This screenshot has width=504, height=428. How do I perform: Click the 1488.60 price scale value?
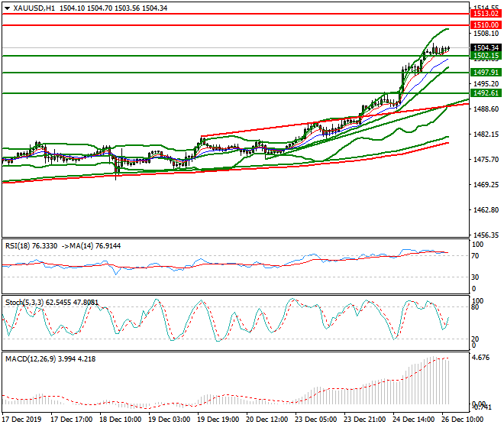click(x=486, y=109)
